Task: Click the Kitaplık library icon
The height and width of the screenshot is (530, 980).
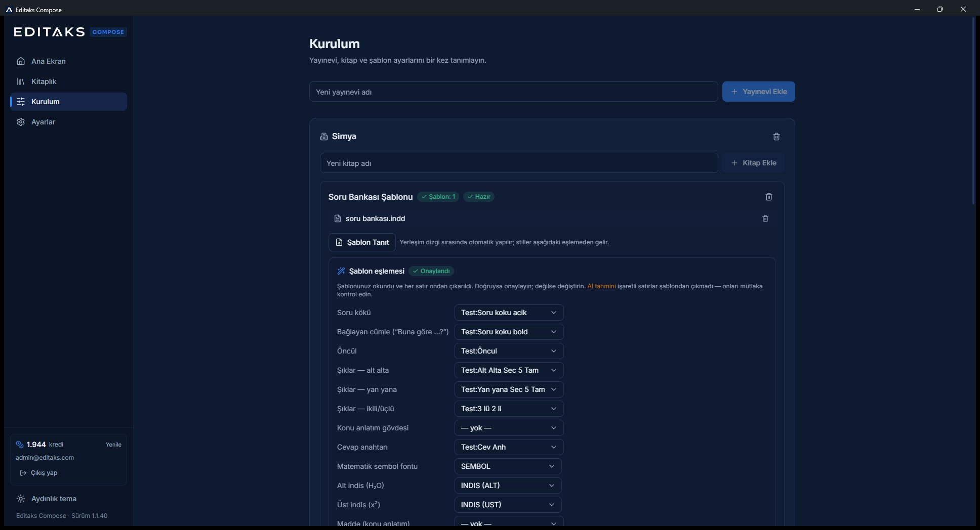Action: pos(21,81)
